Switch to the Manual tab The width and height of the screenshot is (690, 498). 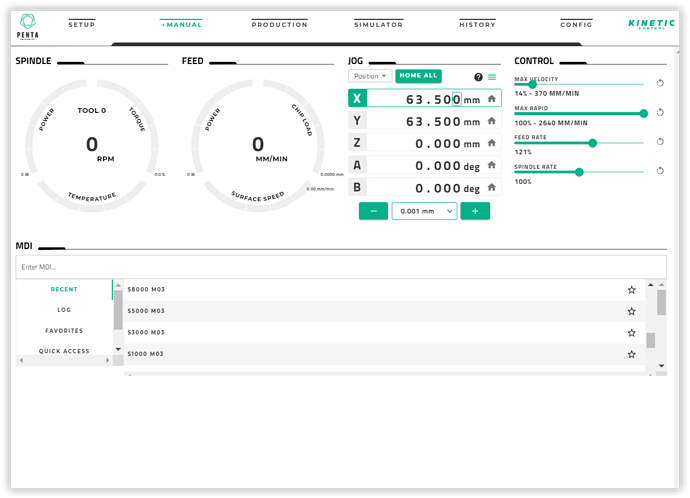point(181,24)
